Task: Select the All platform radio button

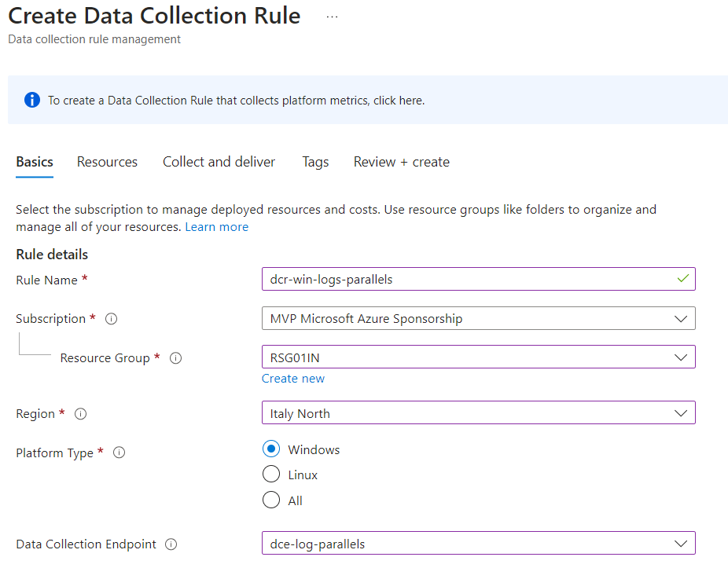Action: [271, 500]
